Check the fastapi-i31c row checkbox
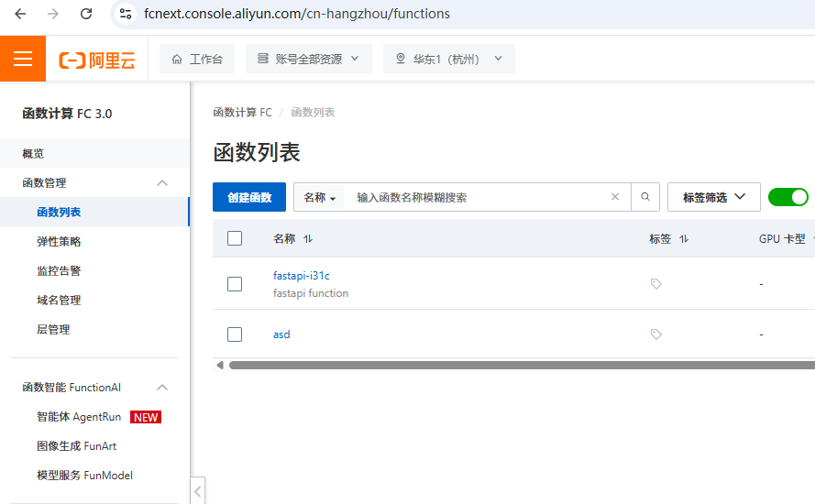This screenshot has height=504, width=815. [x=235, y=284]
